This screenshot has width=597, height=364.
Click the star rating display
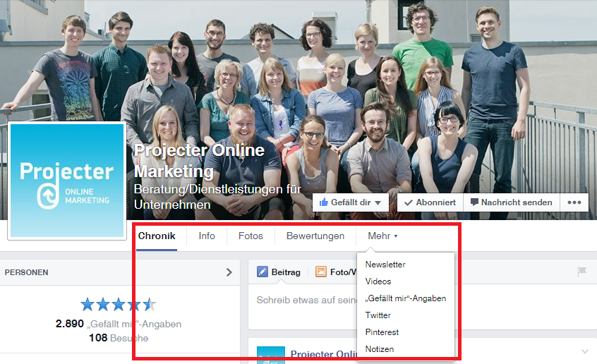click(119, 305)
